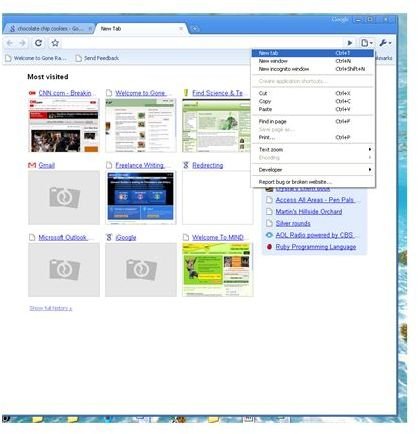Open Ruby Programming Language bookmark link

(316, 247)
